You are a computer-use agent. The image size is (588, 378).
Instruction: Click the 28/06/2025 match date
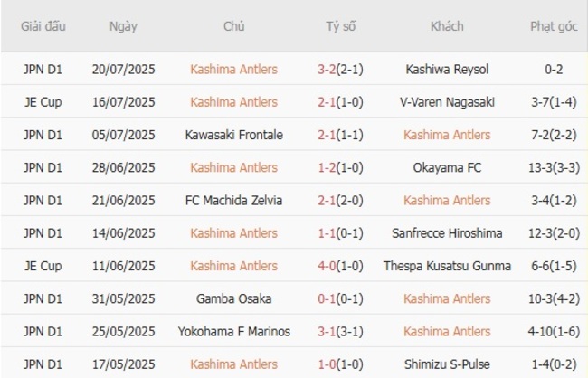[x=123, y=167]
